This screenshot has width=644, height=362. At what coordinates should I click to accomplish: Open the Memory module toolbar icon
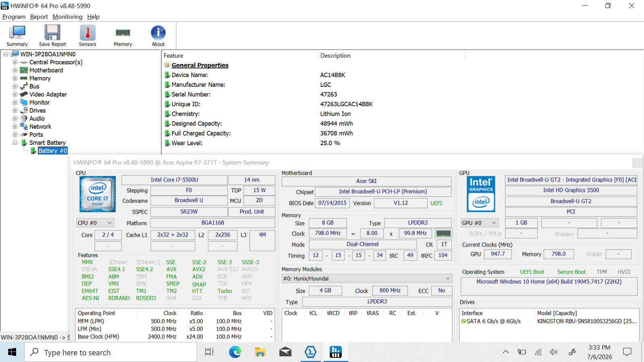tap(123, 33)
